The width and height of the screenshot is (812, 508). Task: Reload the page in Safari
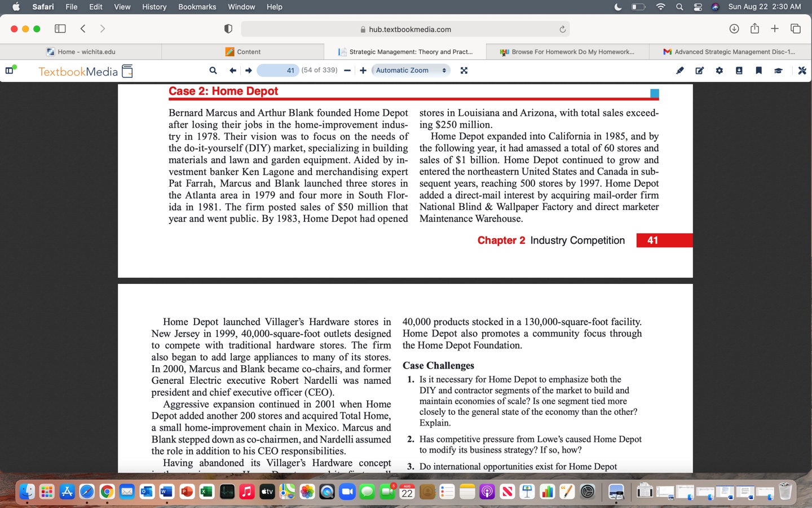(x=562, y=29)
